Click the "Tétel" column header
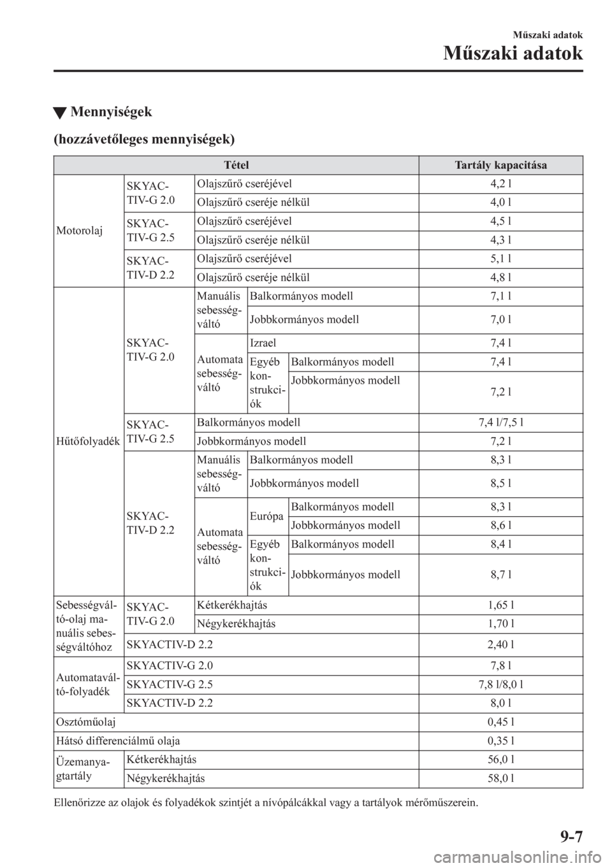 click(236, 165)
